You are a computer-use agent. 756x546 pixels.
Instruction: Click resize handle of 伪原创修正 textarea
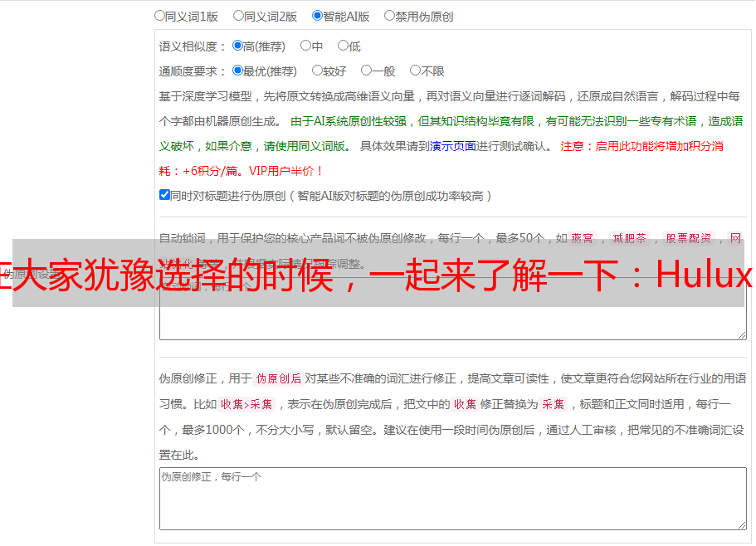coord(742,524)
